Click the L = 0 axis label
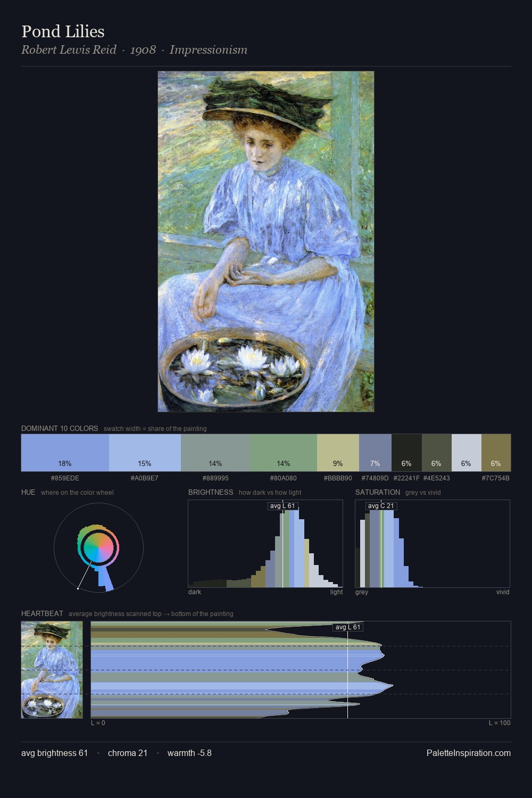This screenshot has width=532, height=798. tap(98, 723)
